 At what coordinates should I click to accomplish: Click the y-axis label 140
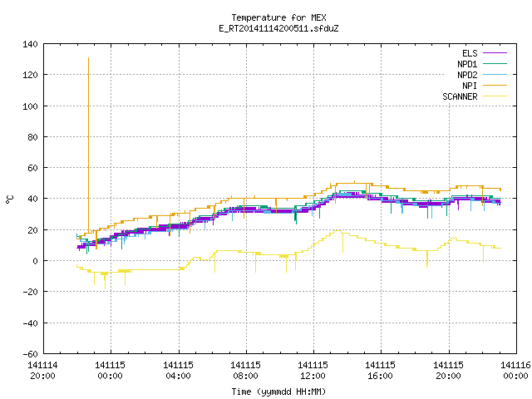pos(30,44)
